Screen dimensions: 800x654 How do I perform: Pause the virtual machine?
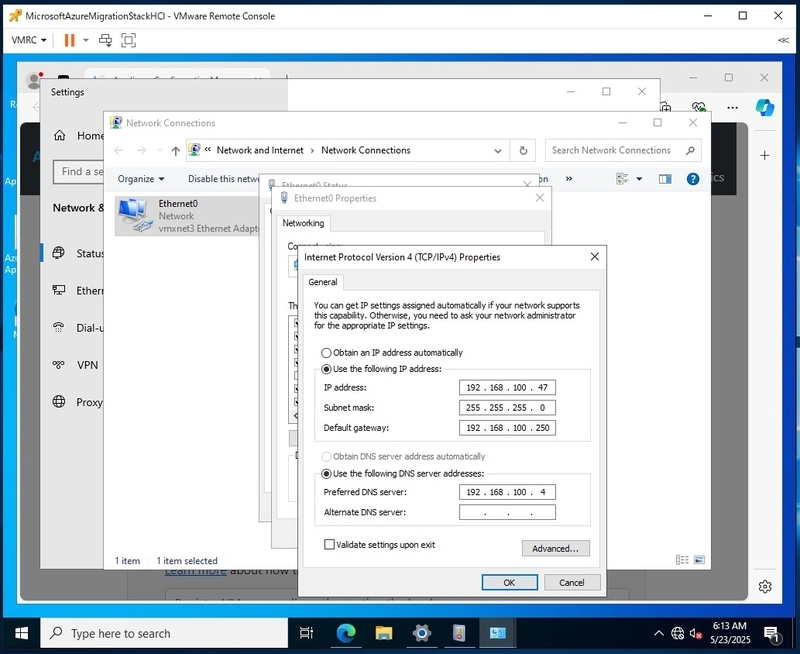tap(69, 40)
